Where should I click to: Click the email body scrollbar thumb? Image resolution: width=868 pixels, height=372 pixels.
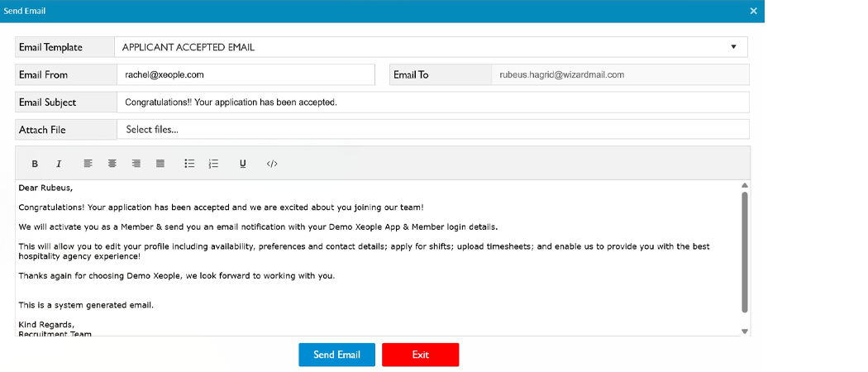click(745, 252)
